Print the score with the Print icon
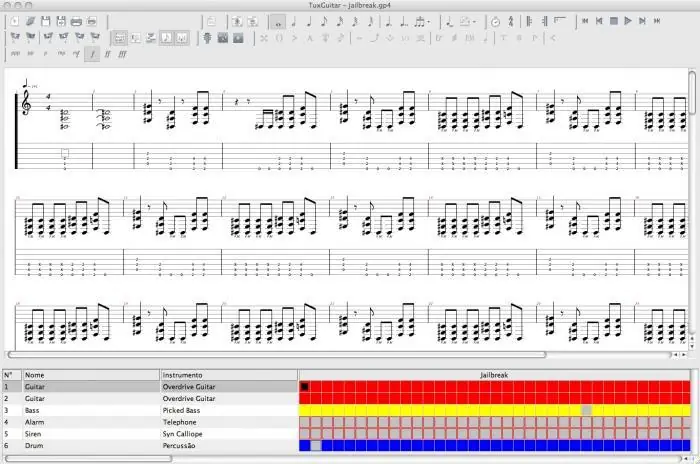 (76, 21)
